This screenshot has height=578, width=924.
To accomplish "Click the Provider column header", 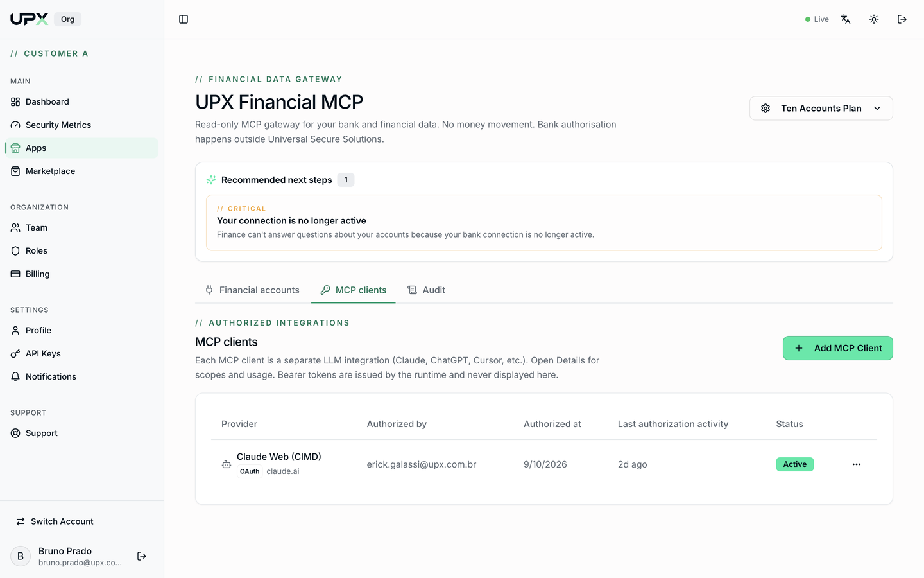I will point(239,424).
